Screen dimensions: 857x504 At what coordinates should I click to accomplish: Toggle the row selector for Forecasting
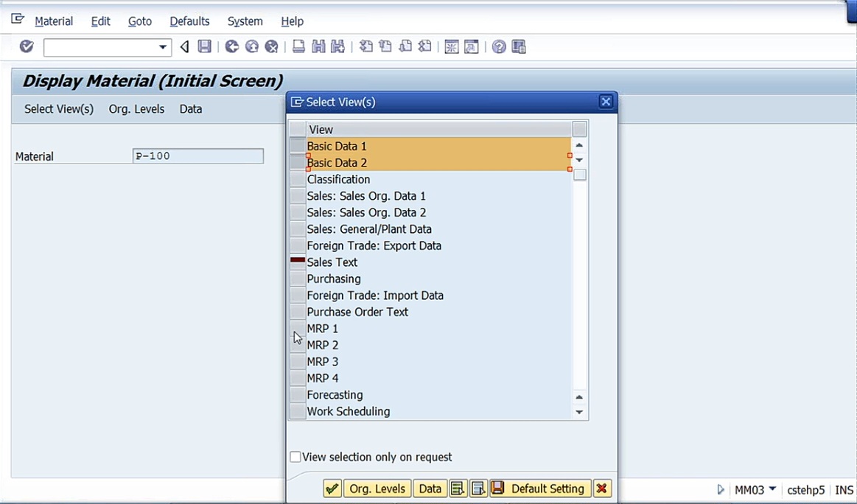coord(297,395)
